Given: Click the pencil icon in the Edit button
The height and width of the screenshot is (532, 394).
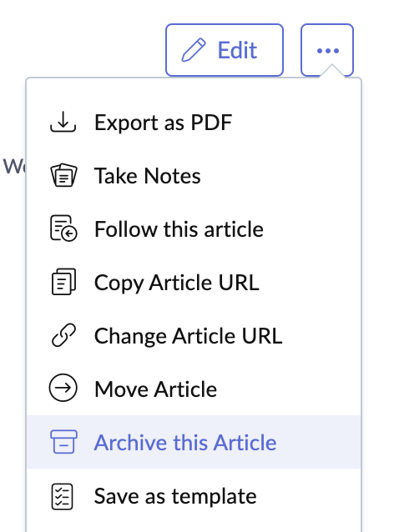Looking at the screenshot, I should (x=194, y=50).
